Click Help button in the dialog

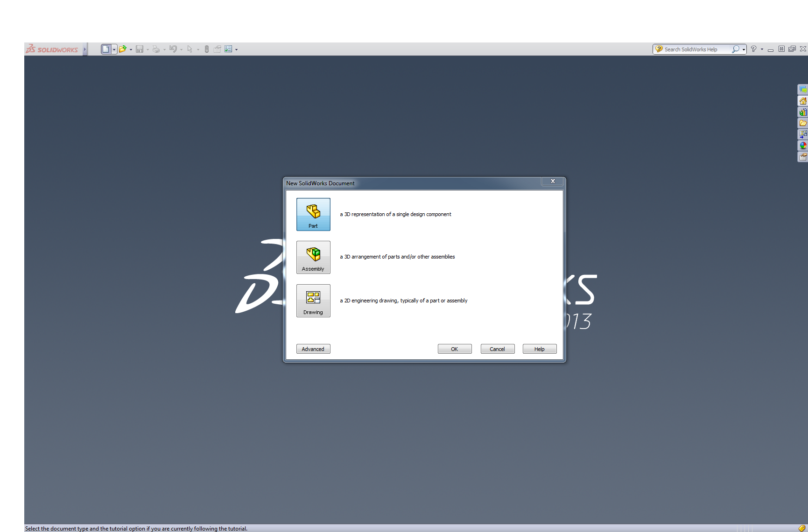point(540,349)
